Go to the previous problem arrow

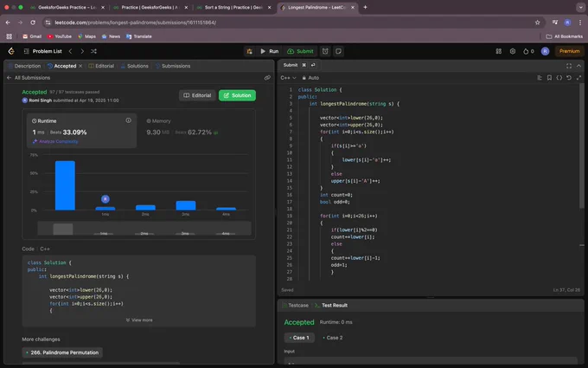coord(71,51)
